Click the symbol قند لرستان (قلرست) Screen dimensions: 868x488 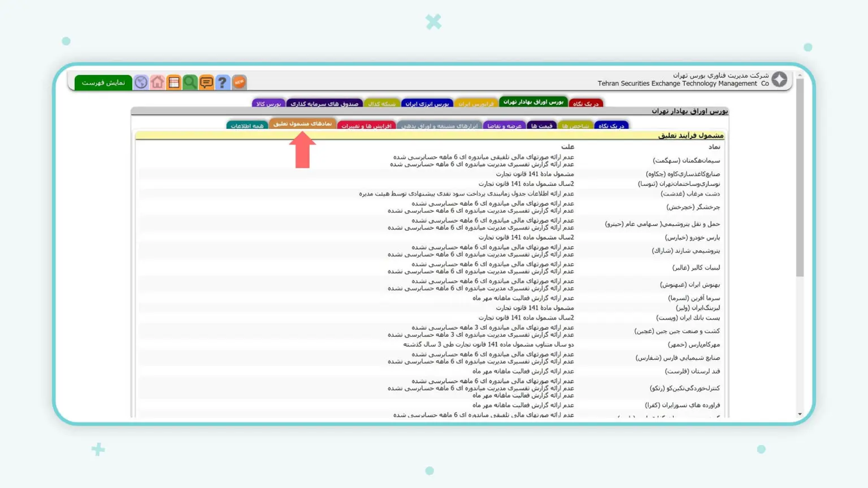(x=692, y=371)
